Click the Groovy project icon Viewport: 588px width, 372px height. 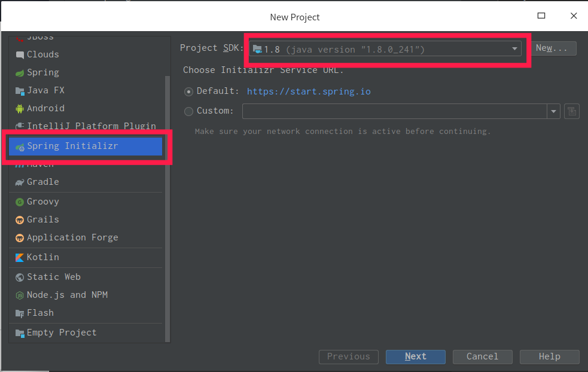coord(20,202)
